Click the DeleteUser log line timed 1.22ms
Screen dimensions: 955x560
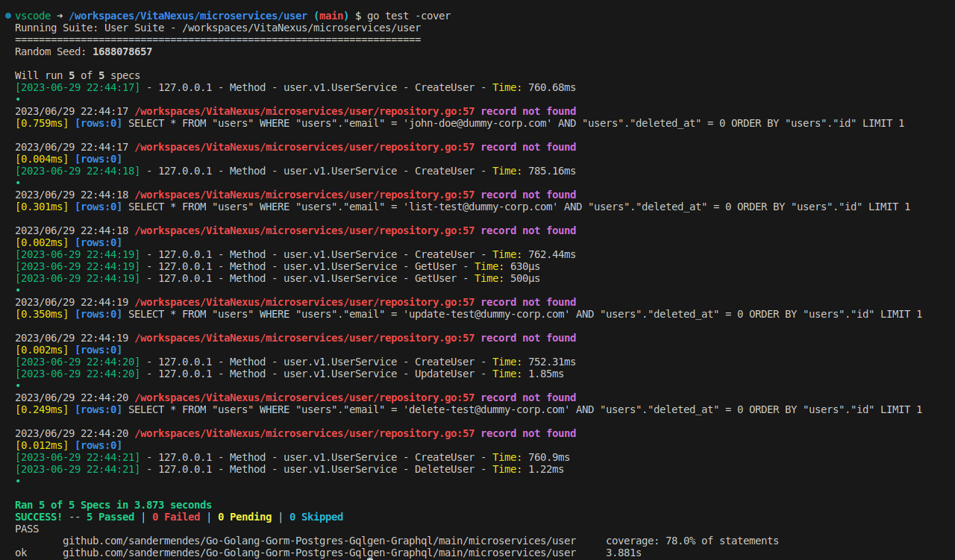[289, 469]
